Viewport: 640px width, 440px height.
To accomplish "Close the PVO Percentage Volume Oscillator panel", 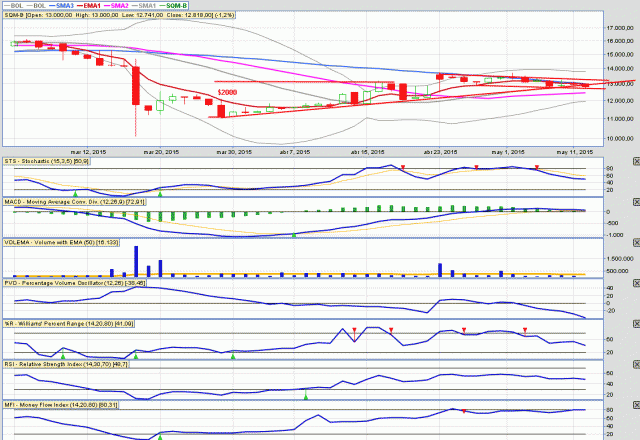I will click(636, 283).
